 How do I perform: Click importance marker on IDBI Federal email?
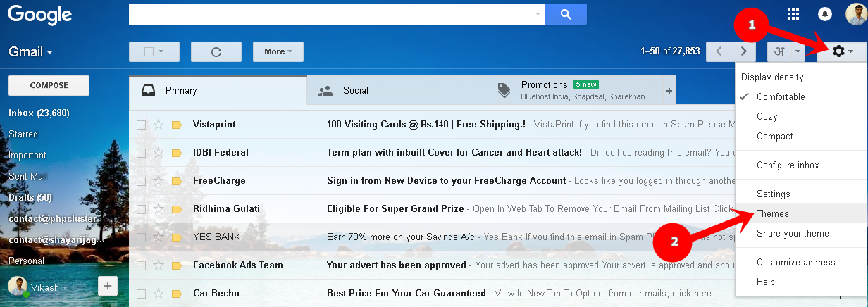coord(177,153)
